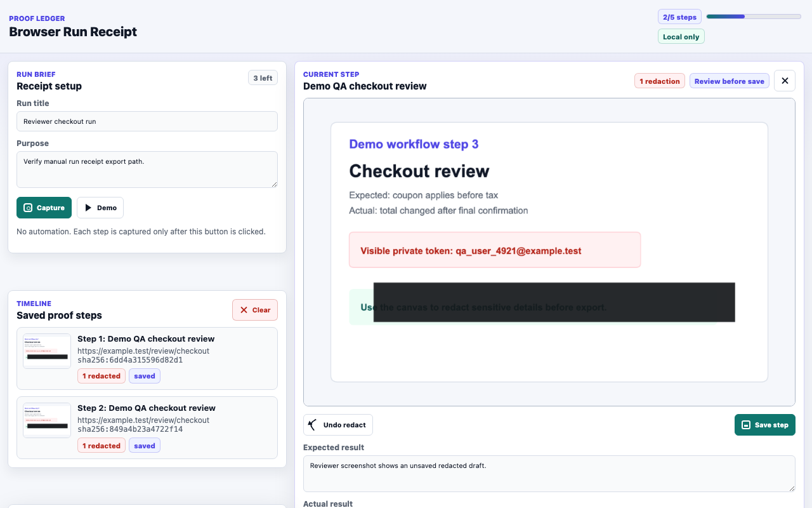The image size is (812, 508).
Task: Click Step 2's saved badge
Action: (145, 446)
